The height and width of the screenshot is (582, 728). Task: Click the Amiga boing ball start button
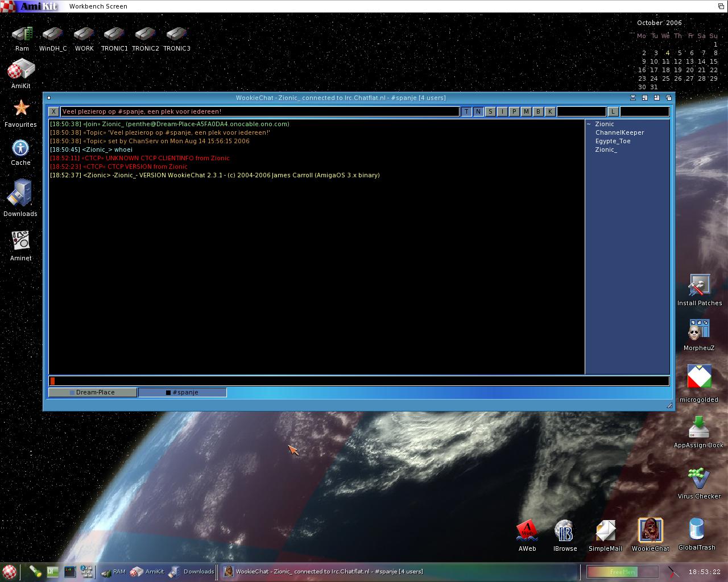coord(9,572)
